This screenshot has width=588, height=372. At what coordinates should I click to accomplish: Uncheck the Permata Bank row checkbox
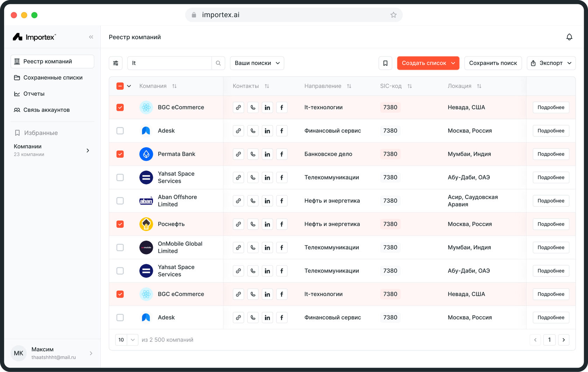click(x=120, y=154)
